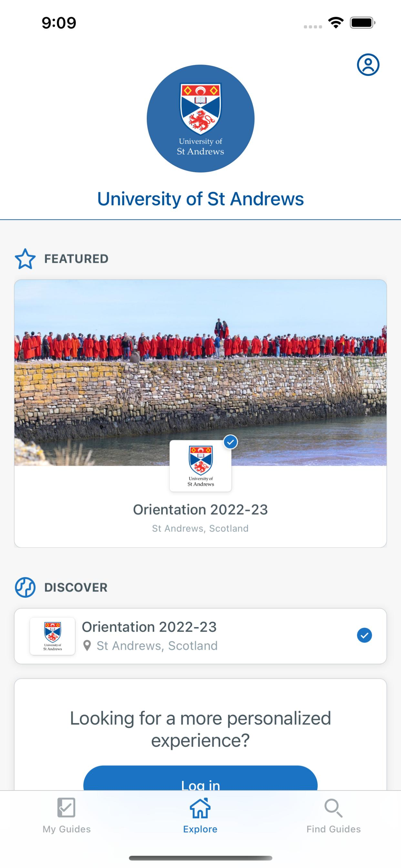Tap the University of St Andrews circular crest logo
This screenshot has height=868, width=401.
point(200,119)
